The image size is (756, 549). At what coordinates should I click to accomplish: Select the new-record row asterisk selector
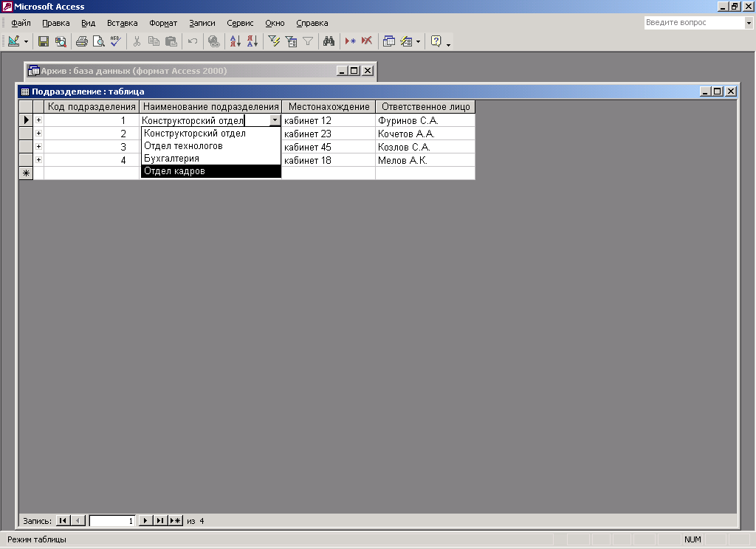point(26,173)
